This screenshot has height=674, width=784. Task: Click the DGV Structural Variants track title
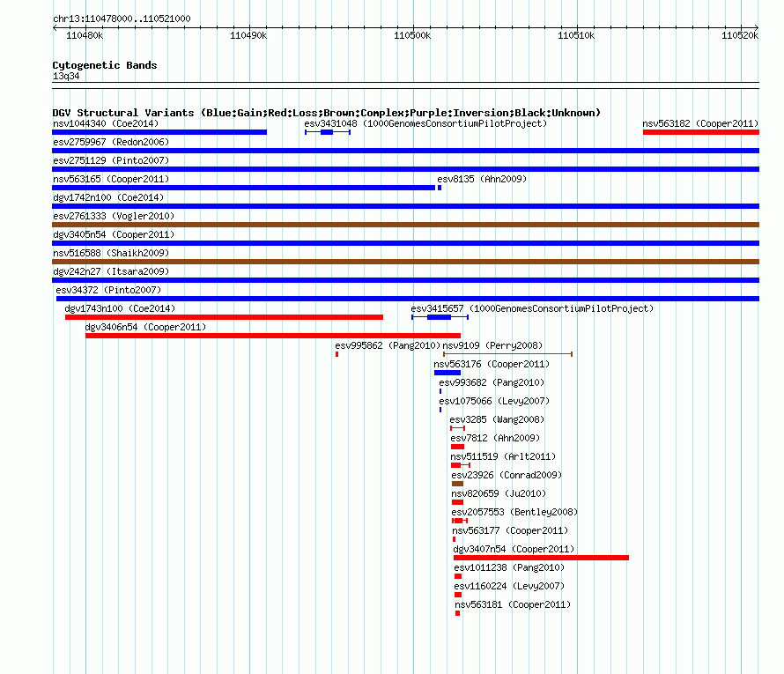(x=326, y=113)
